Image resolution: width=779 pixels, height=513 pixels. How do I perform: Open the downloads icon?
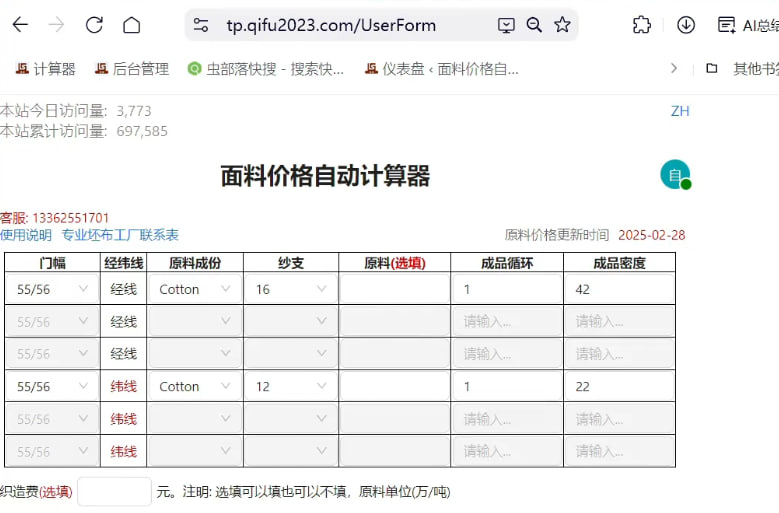click(x=686, y=24)
